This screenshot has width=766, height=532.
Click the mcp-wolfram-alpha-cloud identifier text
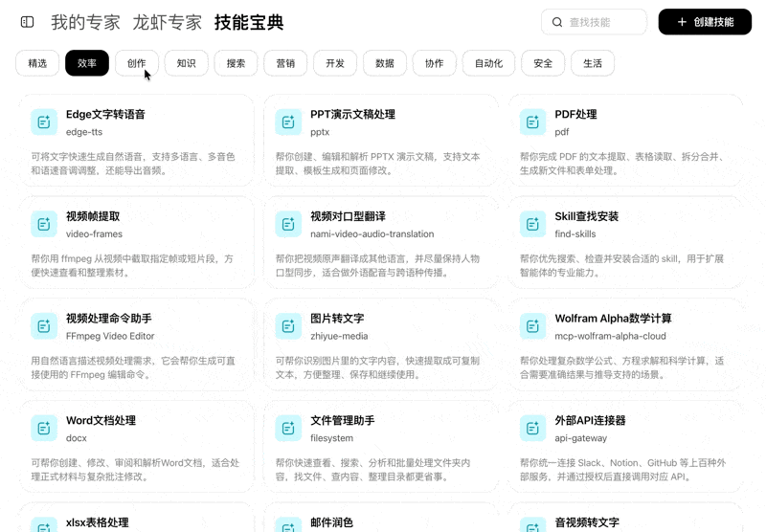pyautogui.click(x=610, y=336)
